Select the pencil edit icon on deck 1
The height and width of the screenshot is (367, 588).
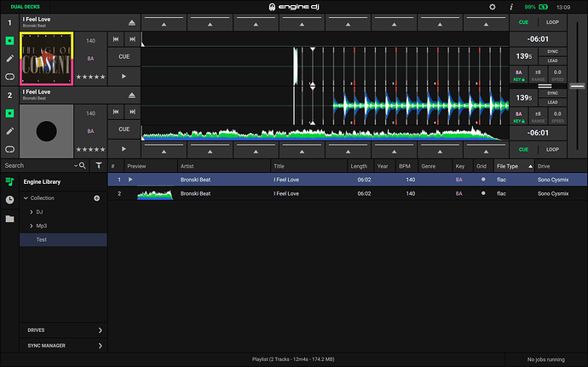[9, 58]
